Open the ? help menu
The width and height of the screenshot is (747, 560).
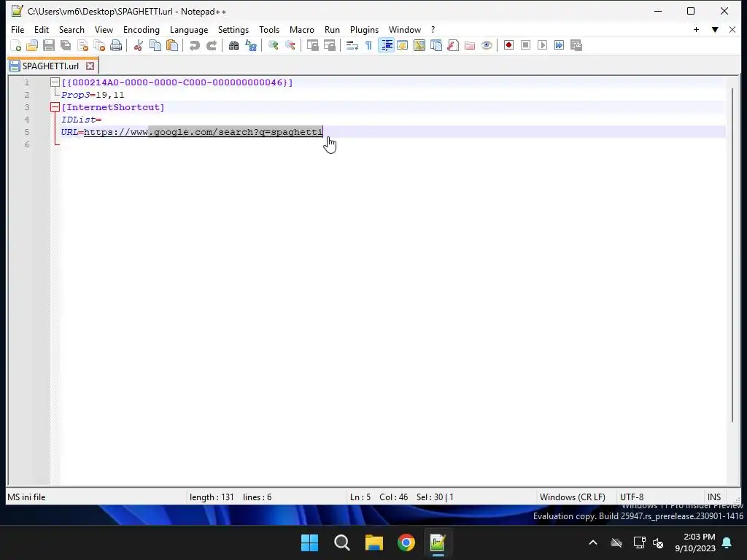point(433,29)
